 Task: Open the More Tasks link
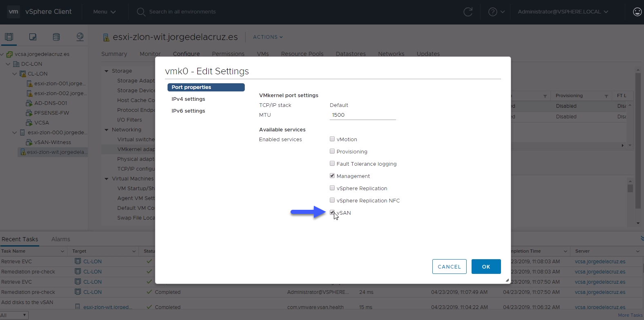point(631,315)
